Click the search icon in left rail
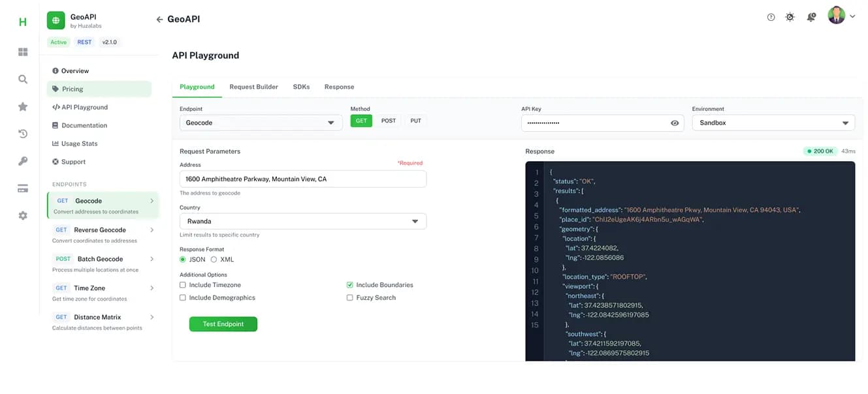Viewport: 868px width, 394px height. click(23, 80)
